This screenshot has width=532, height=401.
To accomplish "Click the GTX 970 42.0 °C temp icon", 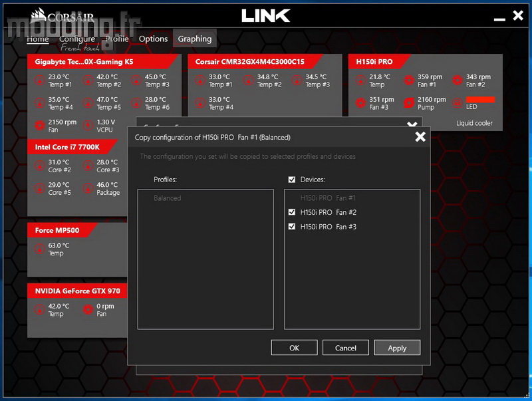I will pyautogui.click(x=40, y=310).
